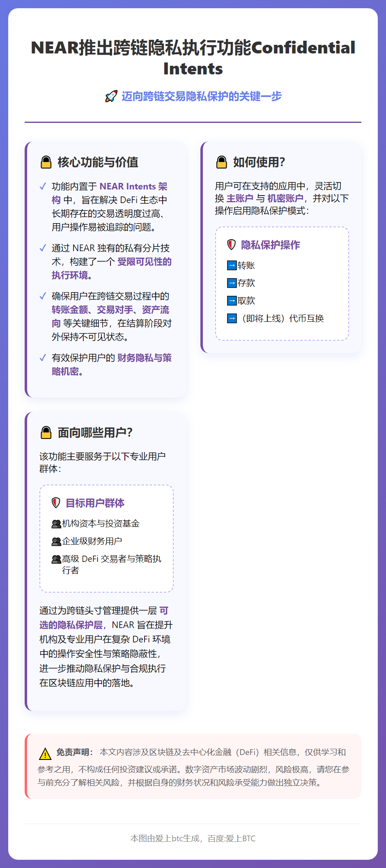Click the warning triangle icon beside 免责声明
The height and width of the screenshot is (868, 386).
tap(45, 754)
